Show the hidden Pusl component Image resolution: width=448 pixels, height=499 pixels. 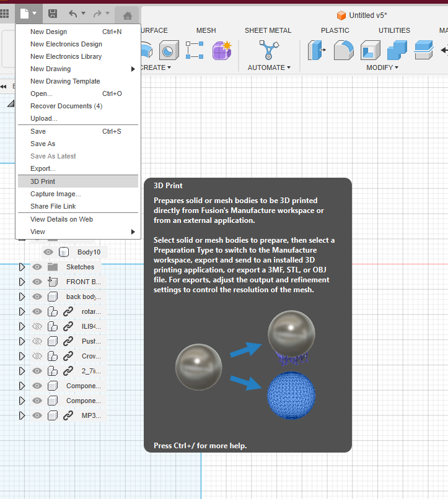click(x=37, y=341)
